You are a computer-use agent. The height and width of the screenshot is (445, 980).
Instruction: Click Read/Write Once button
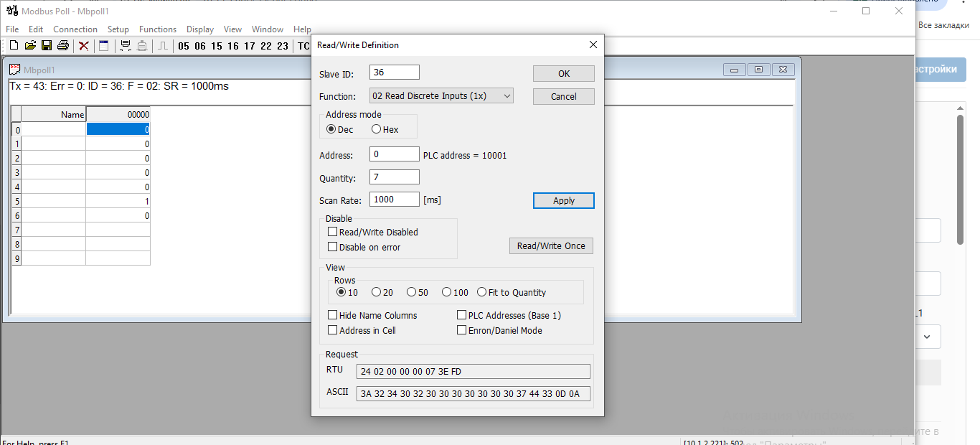coord(551,245)
